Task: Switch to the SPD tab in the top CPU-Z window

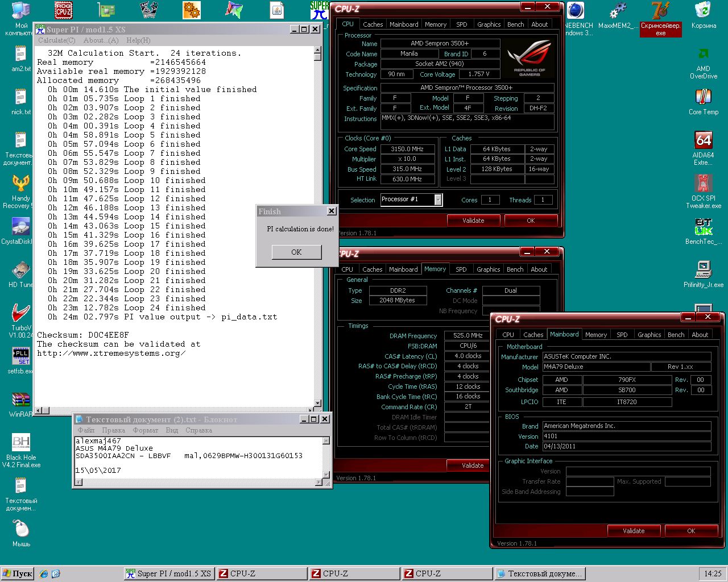Action: pyautogui.click(x=461, y=24)
